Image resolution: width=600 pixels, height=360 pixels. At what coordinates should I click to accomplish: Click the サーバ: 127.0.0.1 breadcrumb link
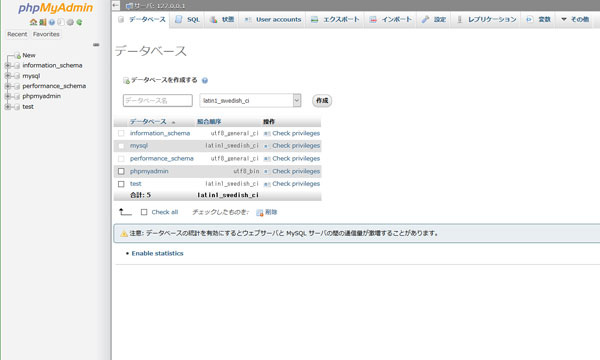(x=160, y=6)
